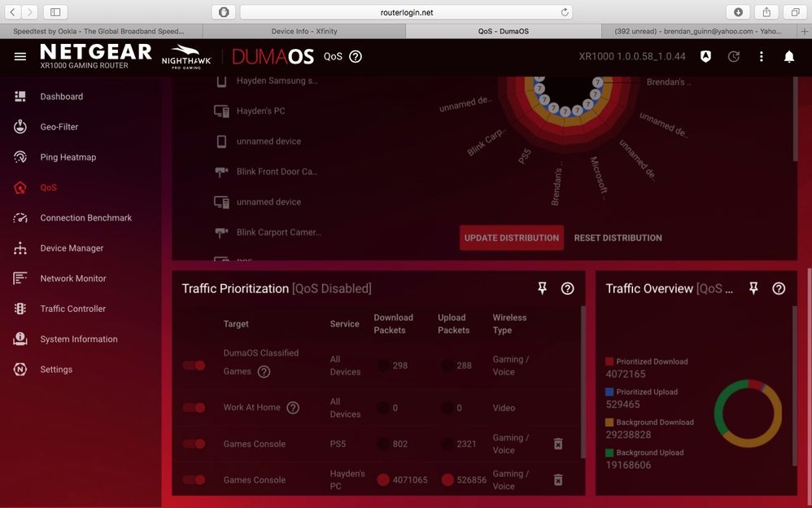Open Ping Heatmap in the sidebar

tap(60, 156)
